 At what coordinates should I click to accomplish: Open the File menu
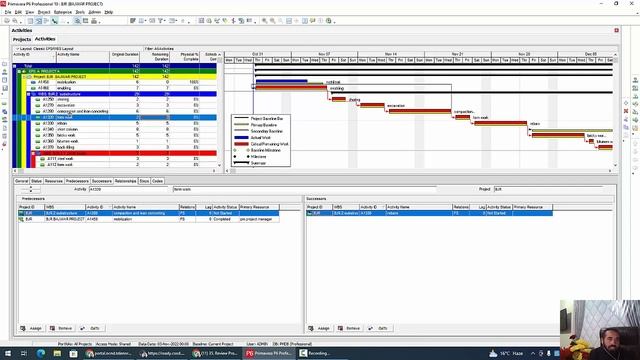8,12
